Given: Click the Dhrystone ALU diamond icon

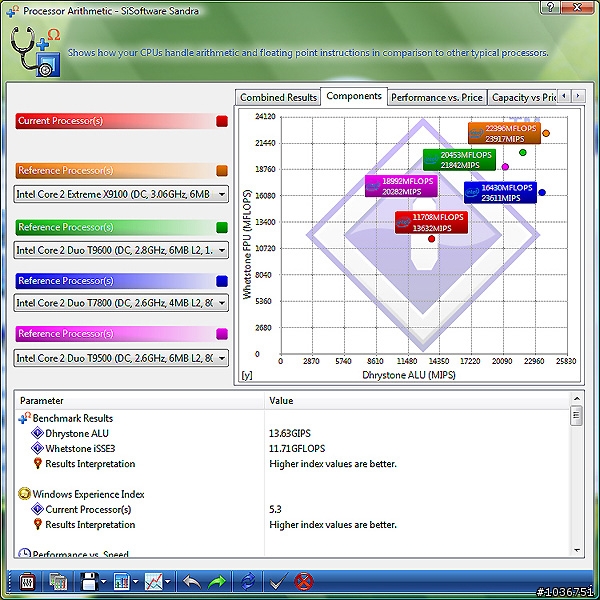Looking at the screenshot, I should (x=37, y=433).
